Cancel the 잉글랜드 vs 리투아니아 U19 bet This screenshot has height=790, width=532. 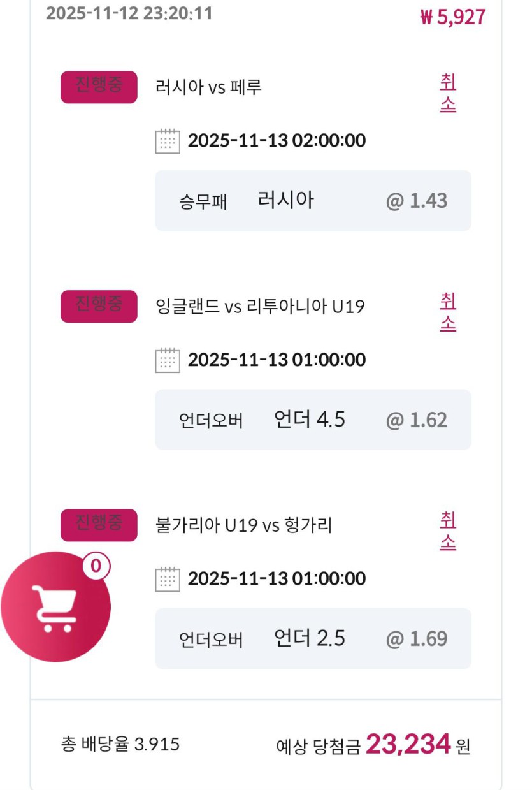(448, 312)
